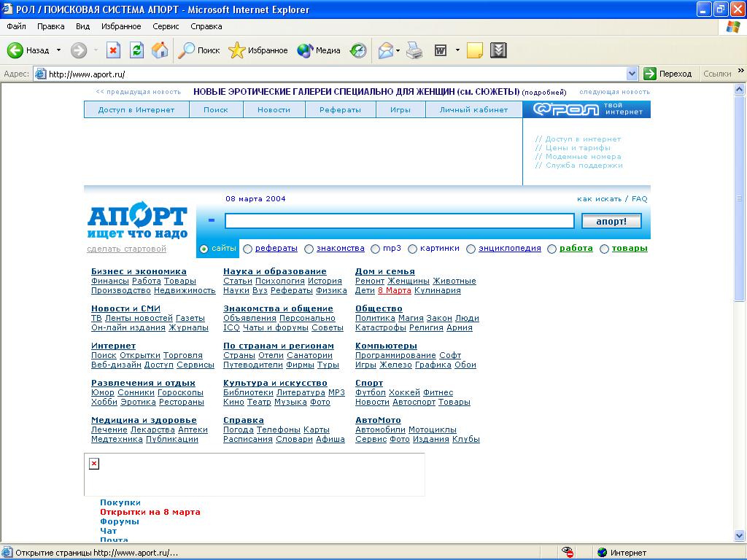Open Favorites (Избранное) star toolbar button
The image size is (747, 560).
pos(258,50)
